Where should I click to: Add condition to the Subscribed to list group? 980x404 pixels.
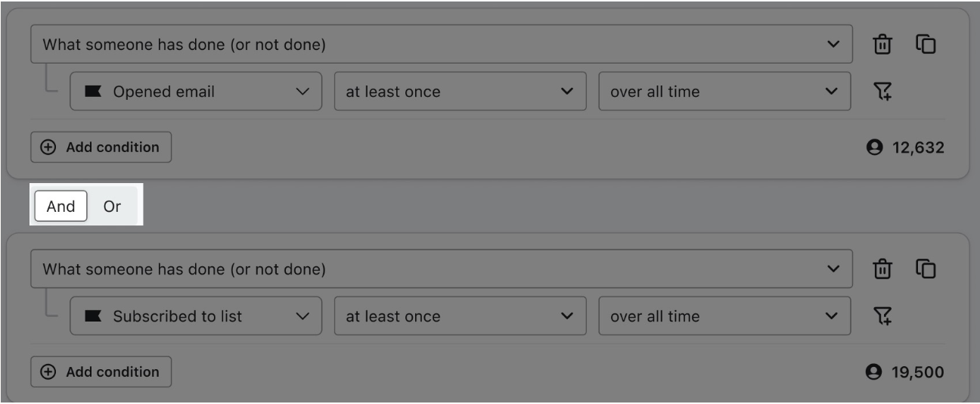[x=101, y=372]
